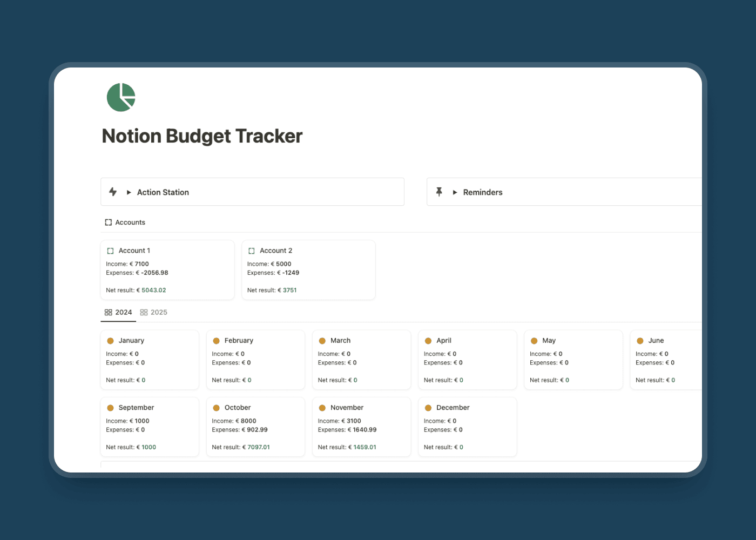Click the orange dot next to October
Viewport: 756px width, 540px height.
click(x=217, y=408)
